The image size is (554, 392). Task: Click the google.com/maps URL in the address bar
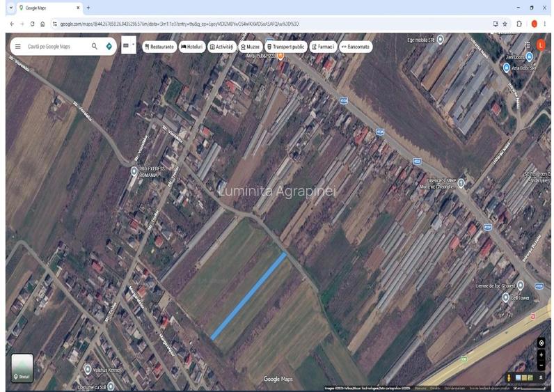(180, 24)
